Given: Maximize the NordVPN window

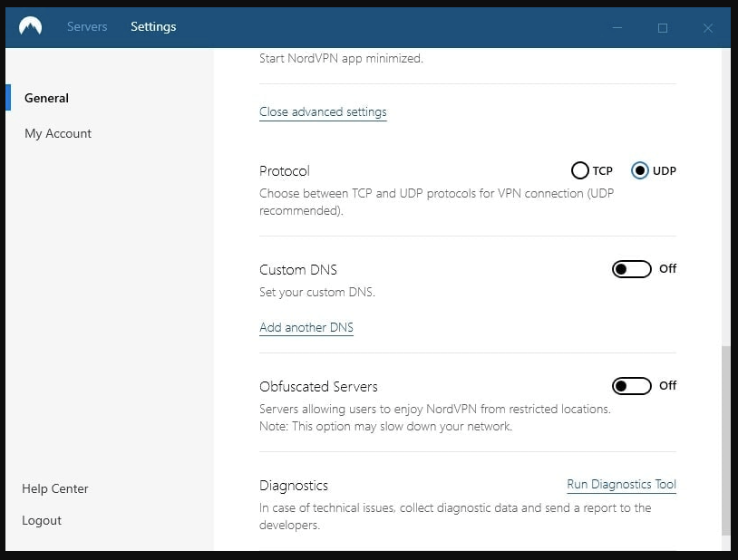Looking at the screenshot, I should (x=662, y=28).
